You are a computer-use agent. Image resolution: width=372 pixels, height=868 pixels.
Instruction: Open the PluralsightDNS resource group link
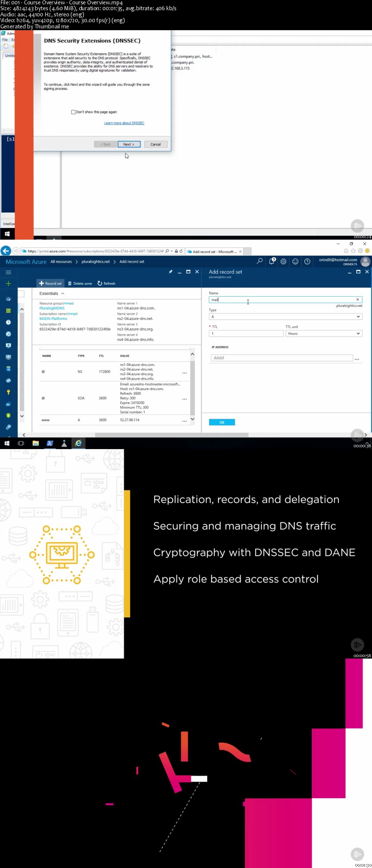click(x=52, y=308)
